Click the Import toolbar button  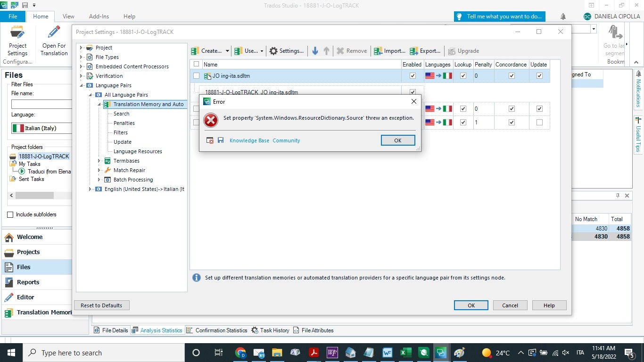tap(389, 51)
